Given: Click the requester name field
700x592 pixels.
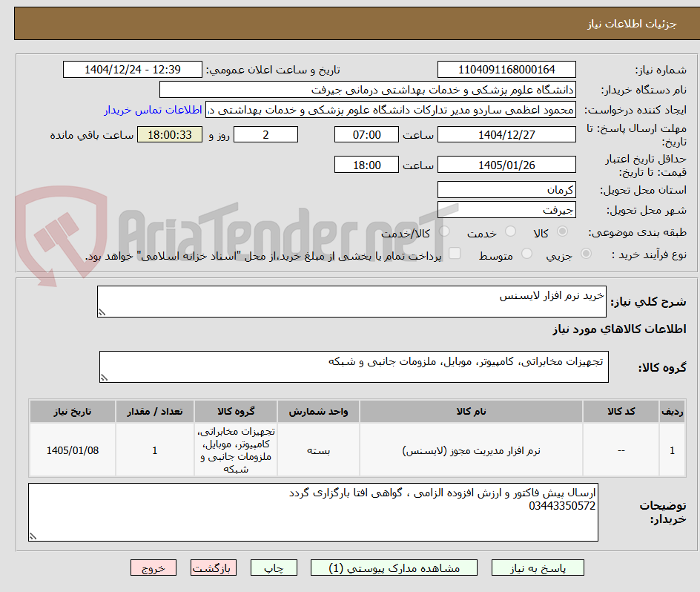Looking at the screenshot, I should (391, 110).
